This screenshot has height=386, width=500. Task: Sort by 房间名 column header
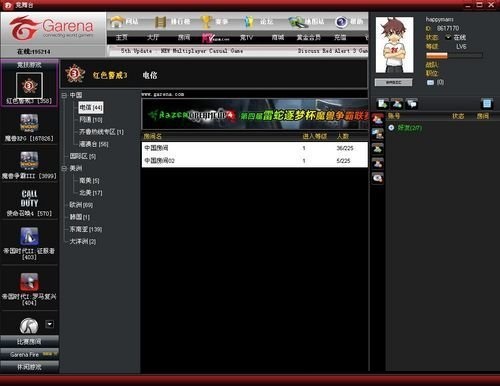point(153,136)
